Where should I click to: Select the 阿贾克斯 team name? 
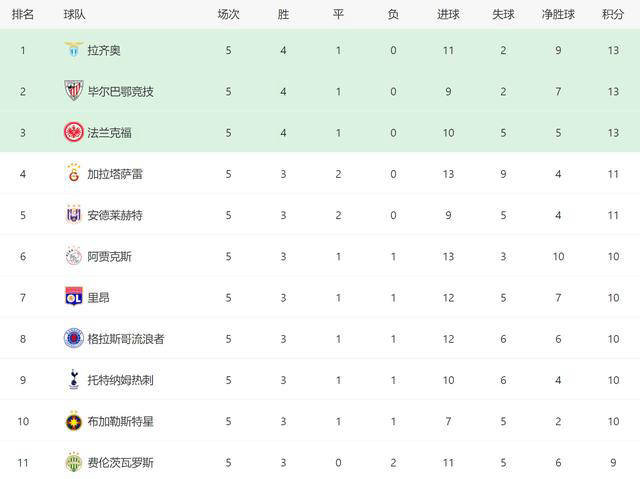coord(109,256)
